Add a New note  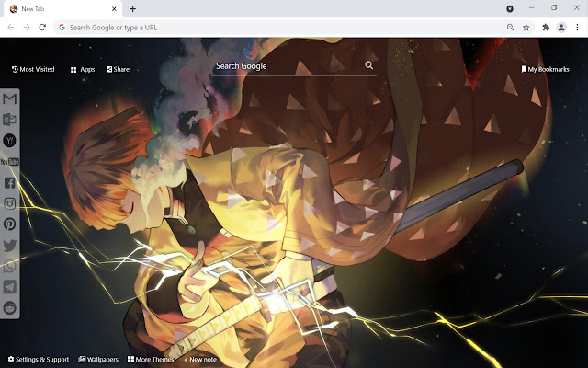[x=200, y=360]
